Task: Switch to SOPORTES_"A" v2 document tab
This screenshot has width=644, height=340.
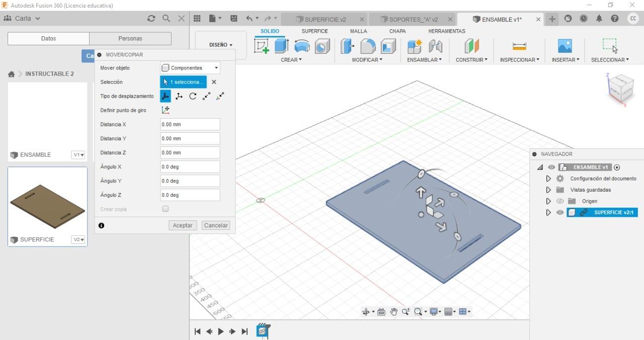Action: (413, 19)
